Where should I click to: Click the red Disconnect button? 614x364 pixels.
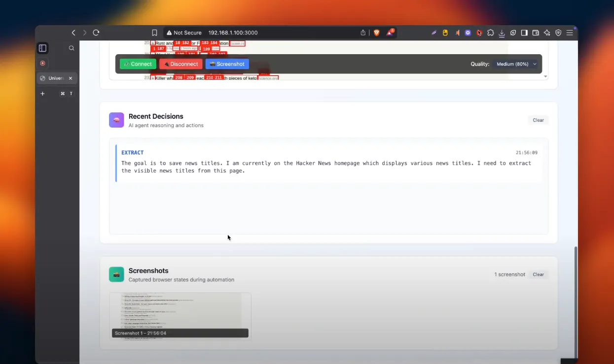pos(181,64)
